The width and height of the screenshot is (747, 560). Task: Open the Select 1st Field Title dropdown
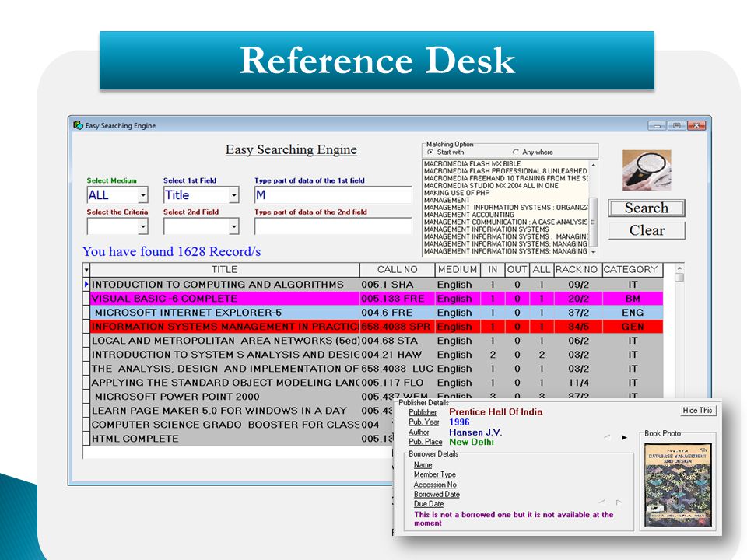pyautogui.click(x=234, y=195)
